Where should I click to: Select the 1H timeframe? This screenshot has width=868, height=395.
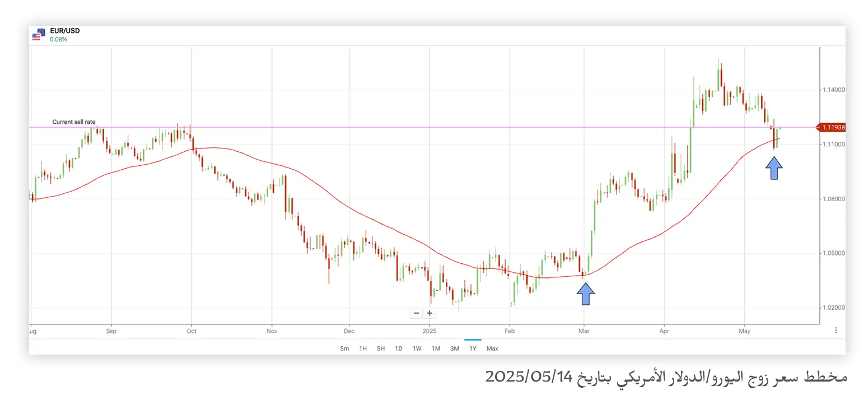point(363,348)
